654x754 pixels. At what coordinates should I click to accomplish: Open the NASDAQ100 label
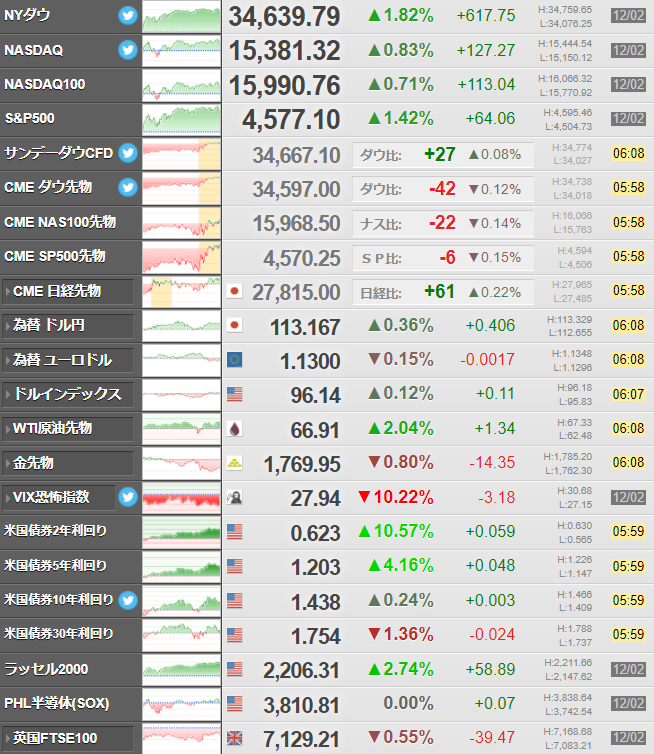[45, 85]
